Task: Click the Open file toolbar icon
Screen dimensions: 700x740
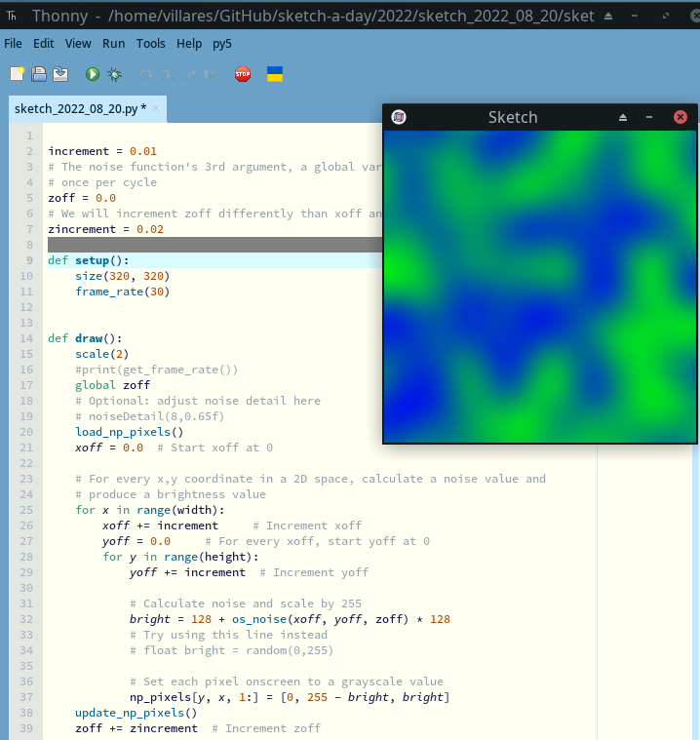Action: [39, 74]
